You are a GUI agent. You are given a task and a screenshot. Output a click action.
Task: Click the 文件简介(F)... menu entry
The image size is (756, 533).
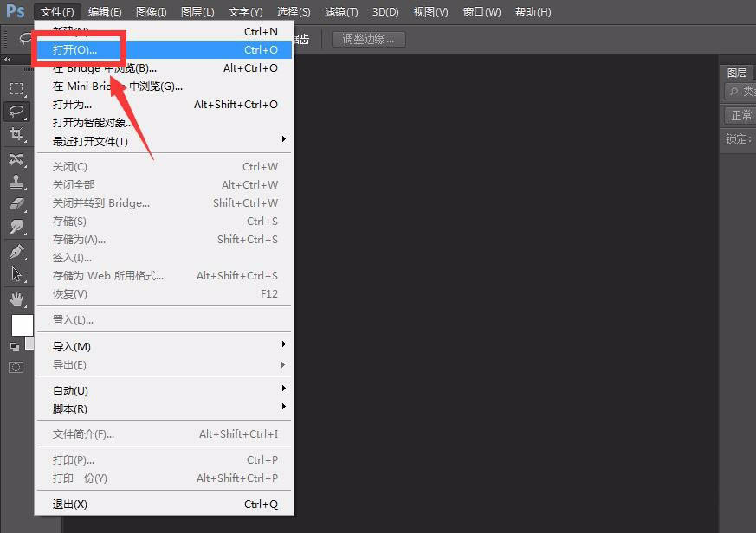click(x=165, y=434)
